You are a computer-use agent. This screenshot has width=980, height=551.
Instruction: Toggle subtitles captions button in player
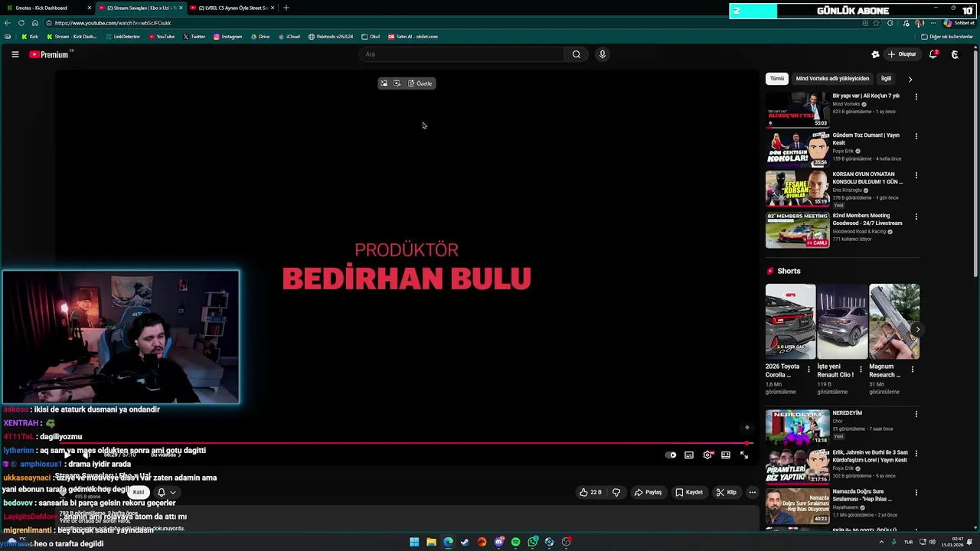(x=689, y=455)
